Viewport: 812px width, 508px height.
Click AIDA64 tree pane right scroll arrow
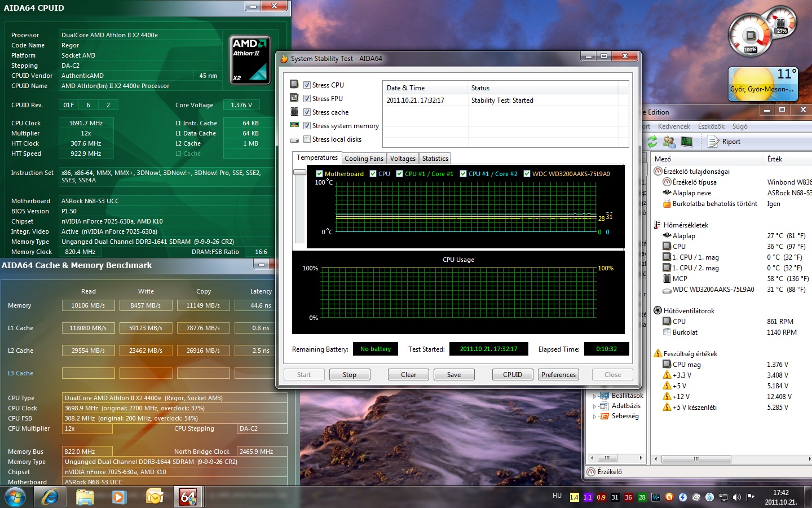tap(641, 458)
